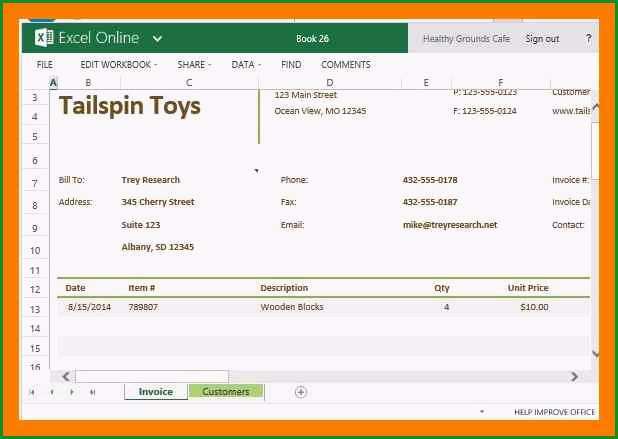Viewport: 618px width, 439px height.
Task: Open the FILE menu
Action: pyautogui.click(x=45, y=65)
